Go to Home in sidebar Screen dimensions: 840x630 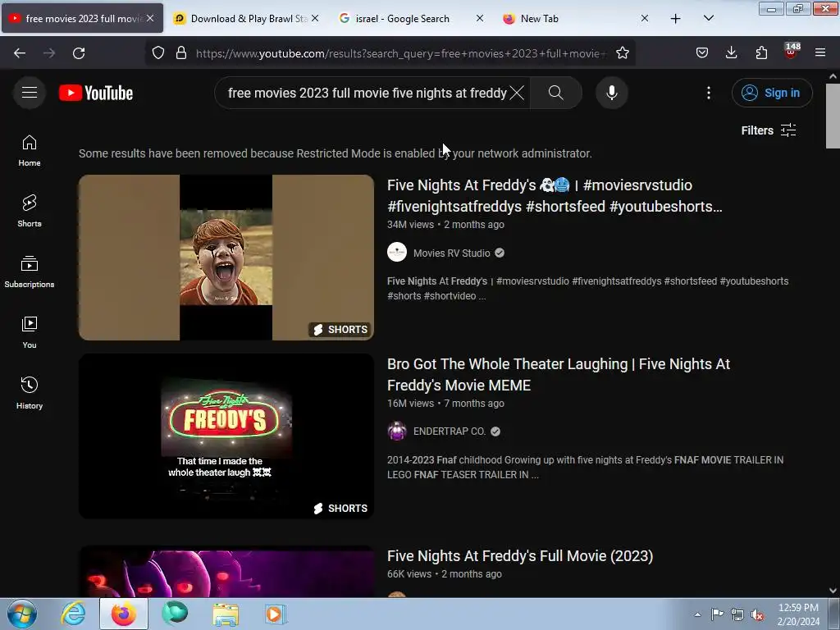[30, 151]
